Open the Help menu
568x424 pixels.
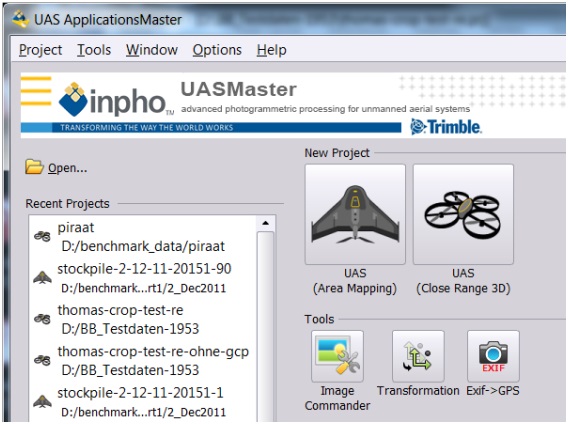coord(271,50)
